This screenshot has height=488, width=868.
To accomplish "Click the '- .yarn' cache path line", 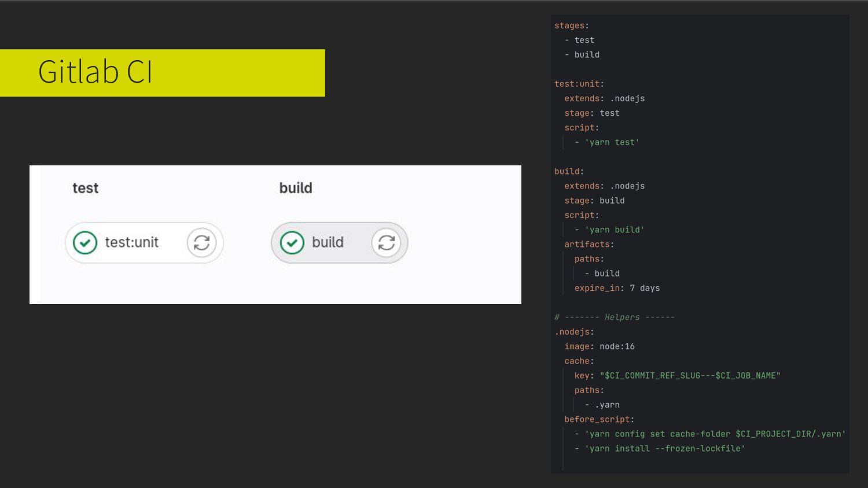I will pos(602,405).
